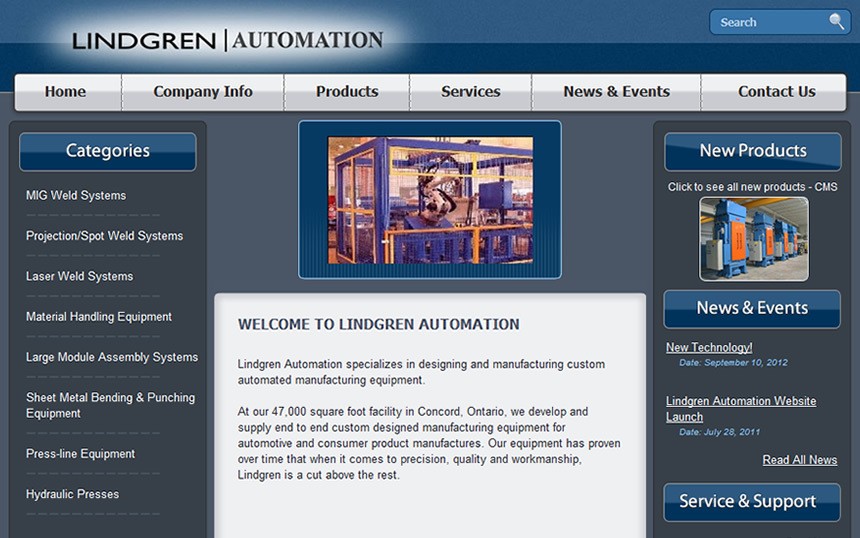Image resolution: width=860 pixels, height=538 pixels.
Task: Select Laser Weld Systems category
Action: tap(80, 276)
